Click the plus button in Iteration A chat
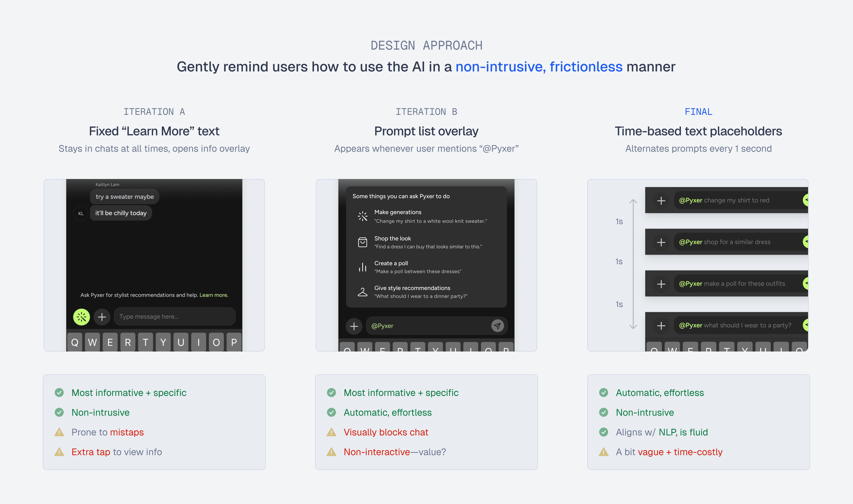853x504 pixels. [x=102, y=317]
